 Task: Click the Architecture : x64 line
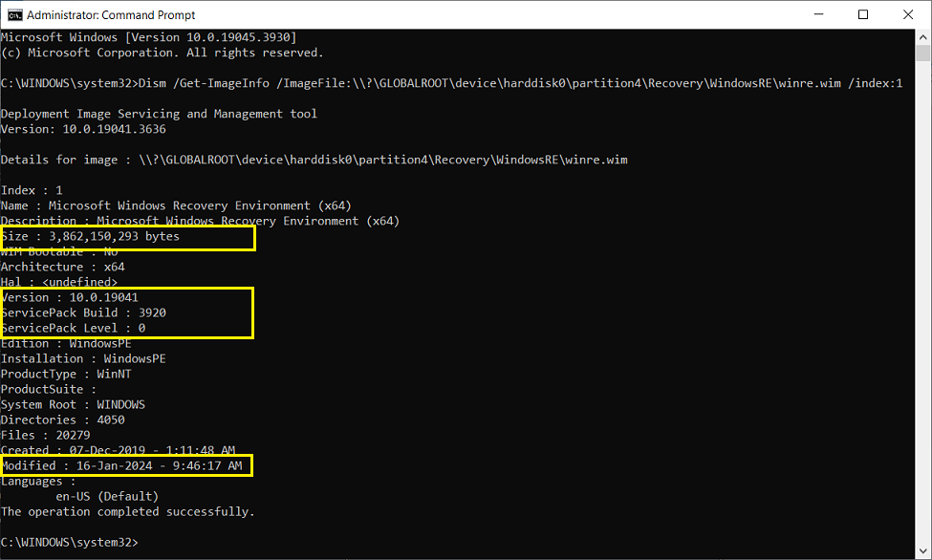tap(63, 267)
